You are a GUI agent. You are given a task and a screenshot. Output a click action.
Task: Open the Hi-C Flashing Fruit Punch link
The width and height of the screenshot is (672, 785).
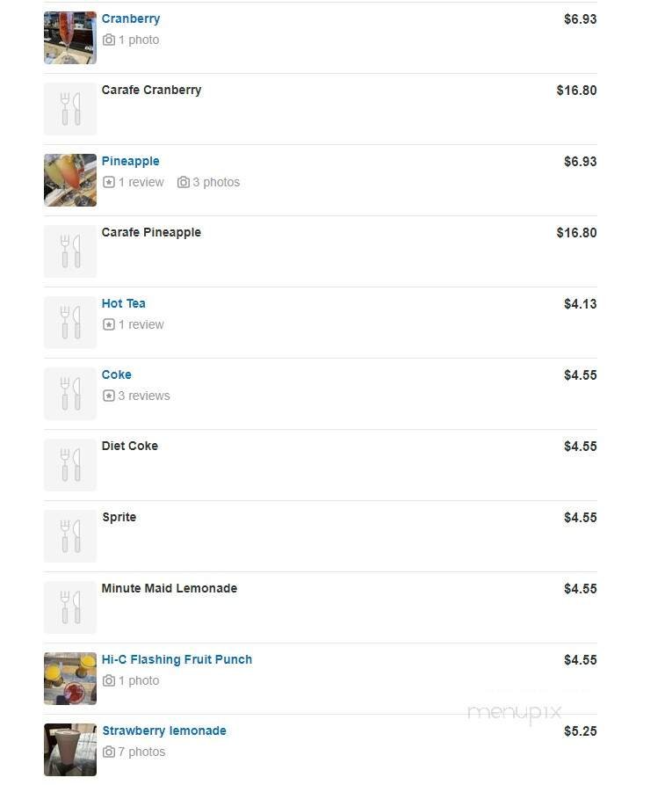[177, 659]
